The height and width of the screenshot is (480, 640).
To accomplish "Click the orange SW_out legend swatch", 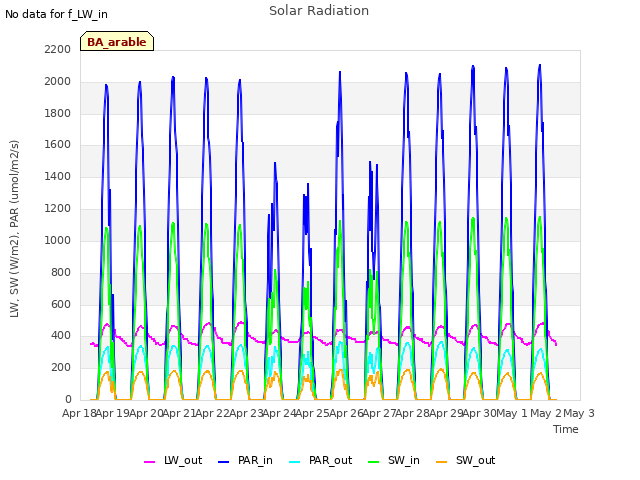I will [x=442, y=462].
